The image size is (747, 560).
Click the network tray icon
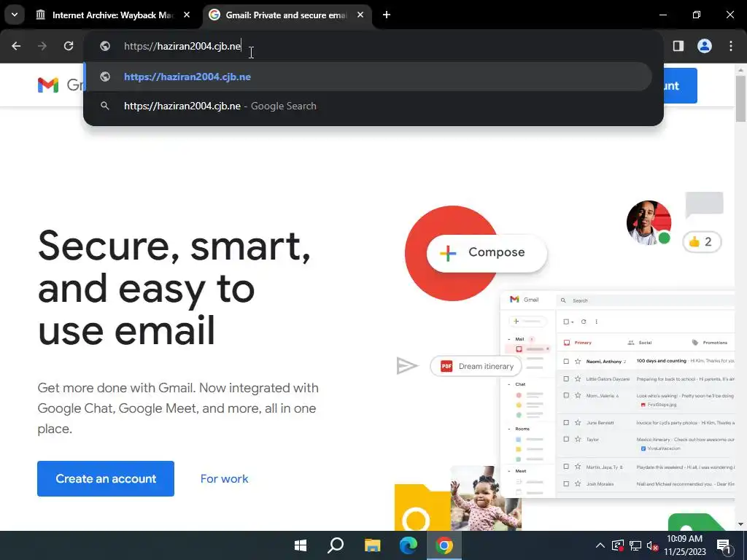click(635, 545)
